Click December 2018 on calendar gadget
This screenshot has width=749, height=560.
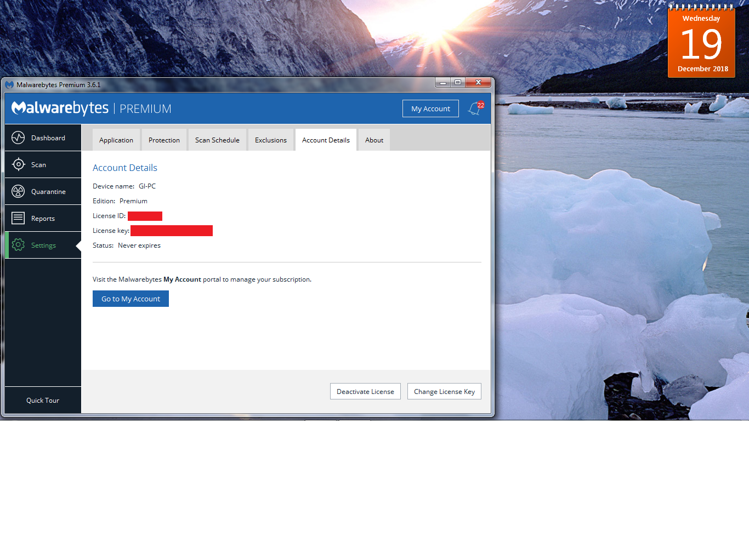click(x=702, y=68)
